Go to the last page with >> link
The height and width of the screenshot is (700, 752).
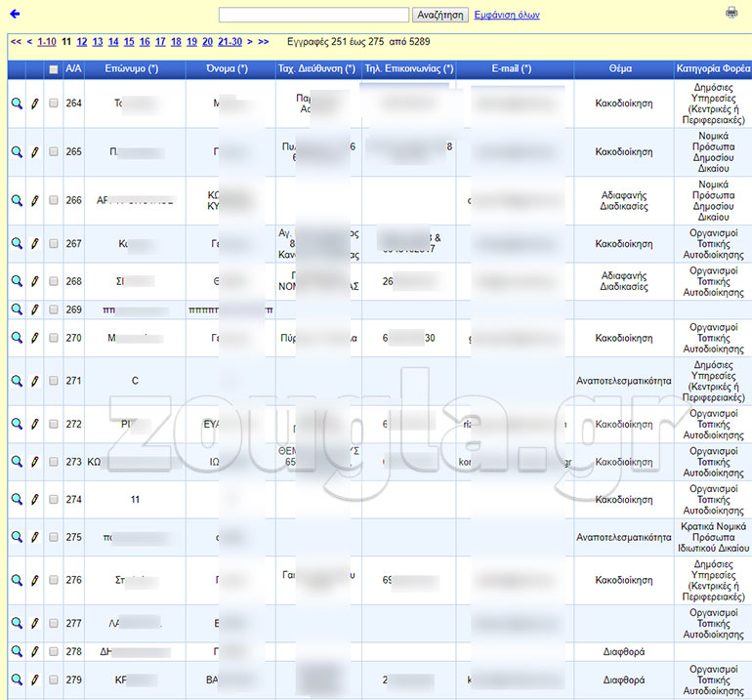click(x=264, y=42)
